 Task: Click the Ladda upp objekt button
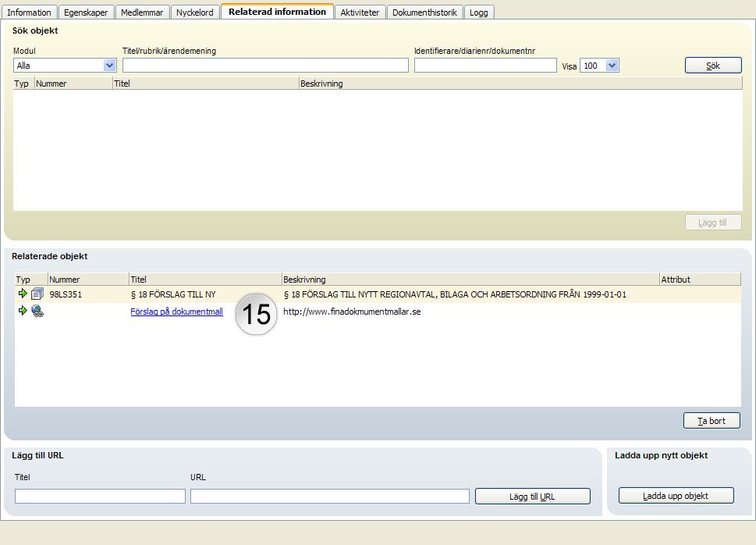[x=676, y=496]
